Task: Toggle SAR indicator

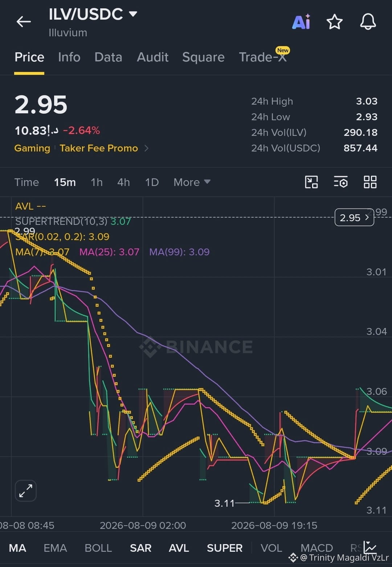Action: tap(140, 548)
